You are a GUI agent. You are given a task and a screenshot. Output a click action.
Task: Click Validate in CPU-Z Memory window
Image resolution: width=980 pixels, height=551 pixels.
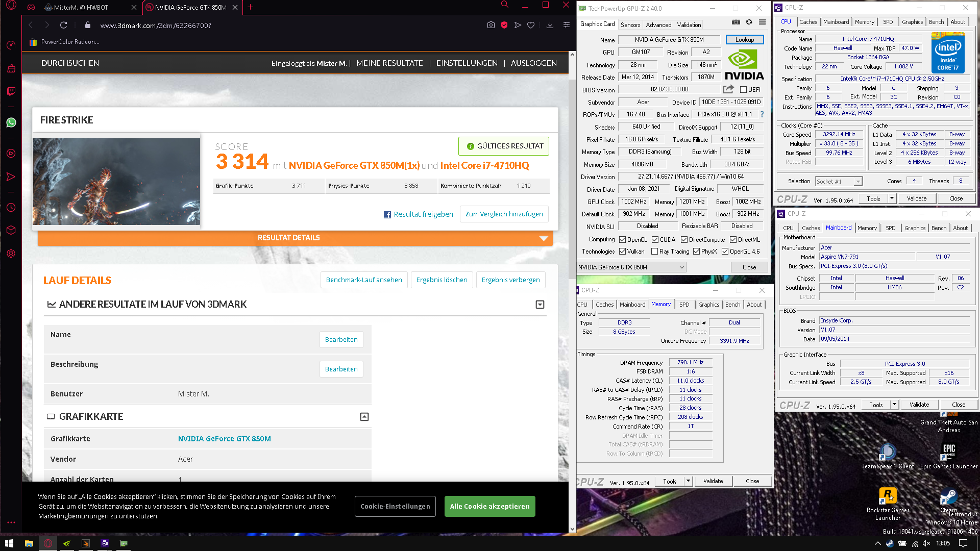713,481
